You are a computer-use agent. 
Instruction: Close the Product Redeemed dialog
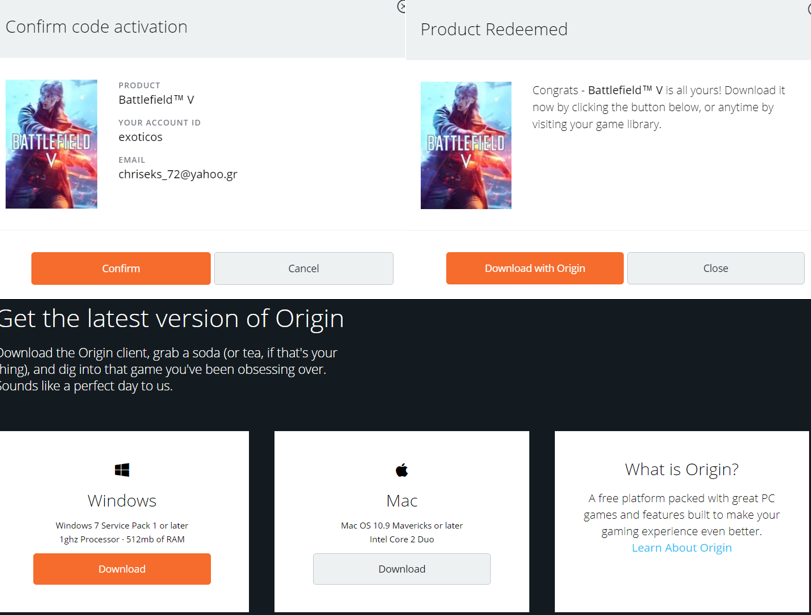(715, 268)
